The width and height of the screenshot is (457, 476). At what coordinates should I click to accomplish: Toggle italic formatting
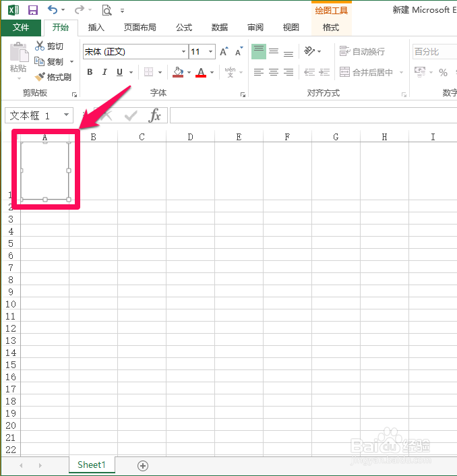pos(104,72)
